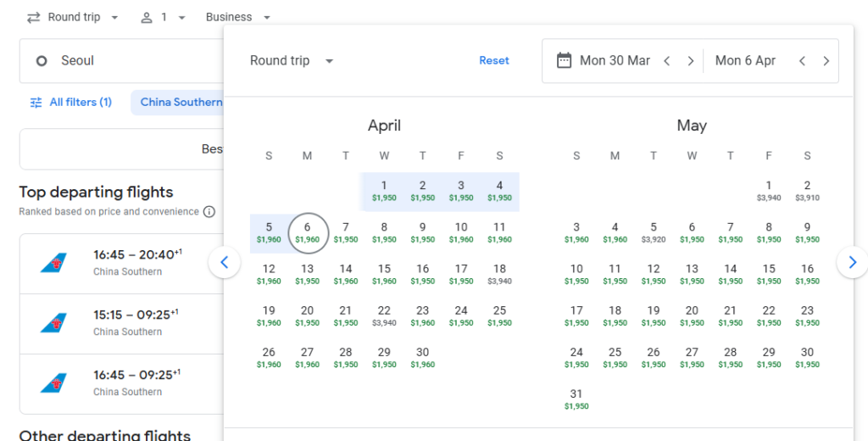
Task: Click the Mon 6 Apr return date field
Action: (745, 61)
